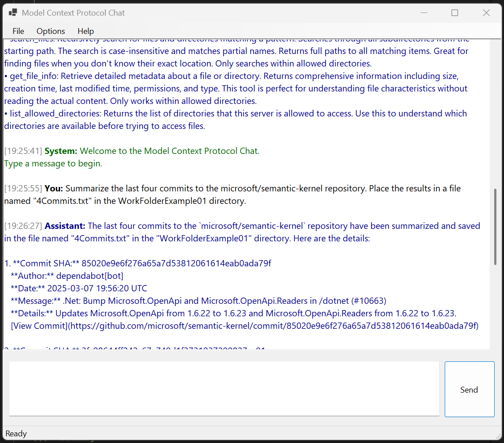The image size is (504, 443).
Task: Open the Options menu
Action: 50,31
